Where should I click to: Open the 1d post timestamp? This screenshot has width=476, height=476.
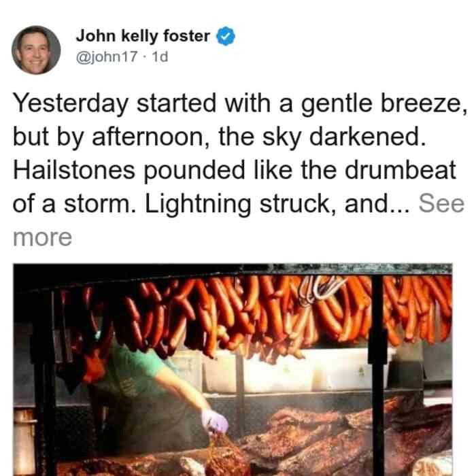click(x=160, y=56)
